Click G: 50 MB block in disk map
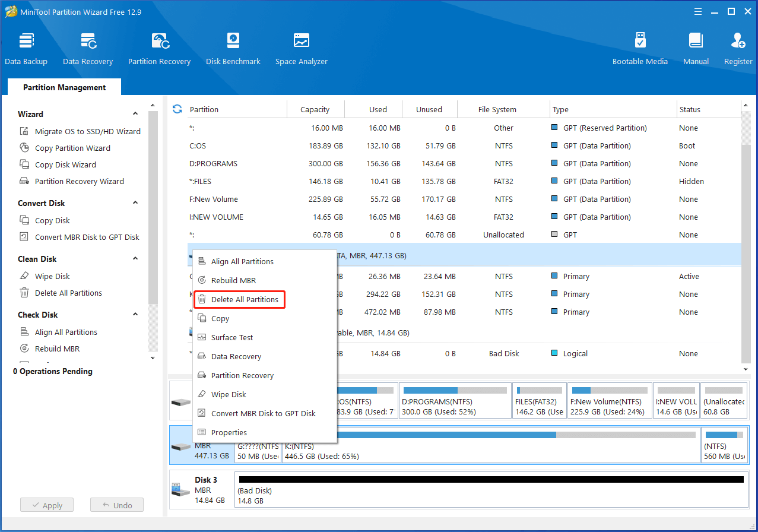The width and height of the screenshot is (758, 532). [x=258, y=445]
